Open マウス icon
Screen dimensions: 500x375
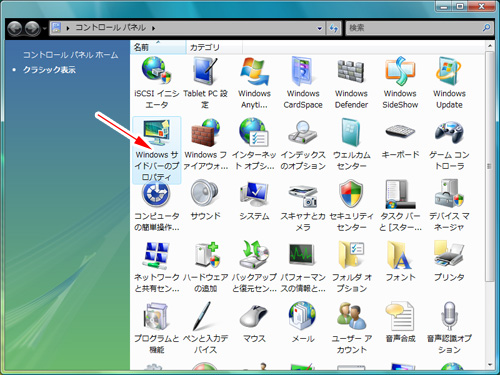[x=254, y=316]
